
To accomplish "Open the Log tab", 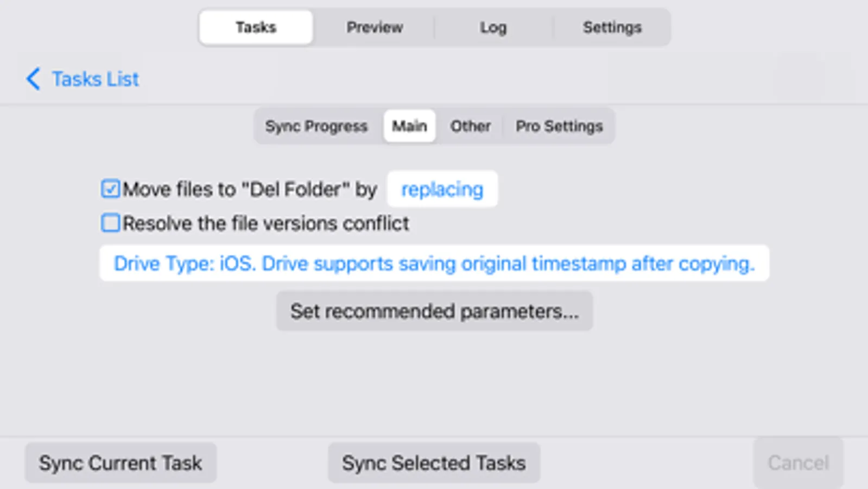I will (x=493, y=27).
